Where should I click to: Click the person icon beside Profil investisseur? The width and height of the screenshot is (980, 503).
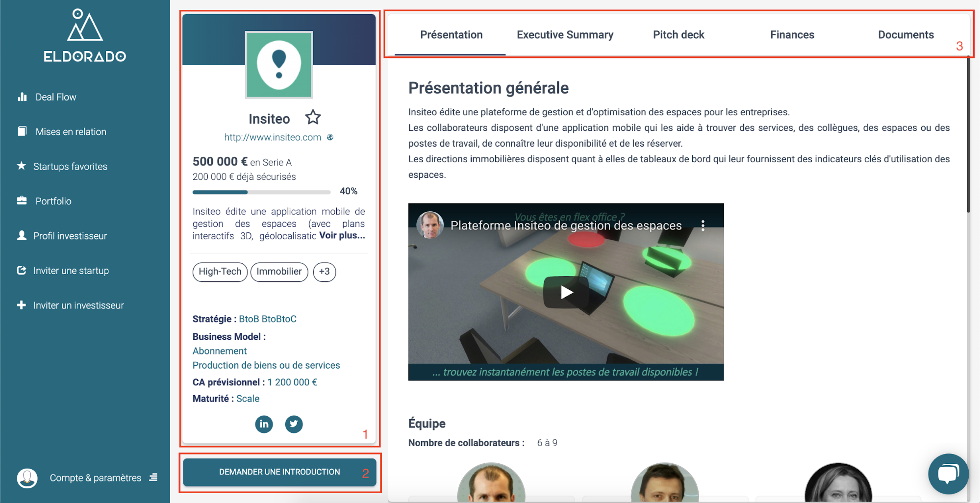click(22, 235)
